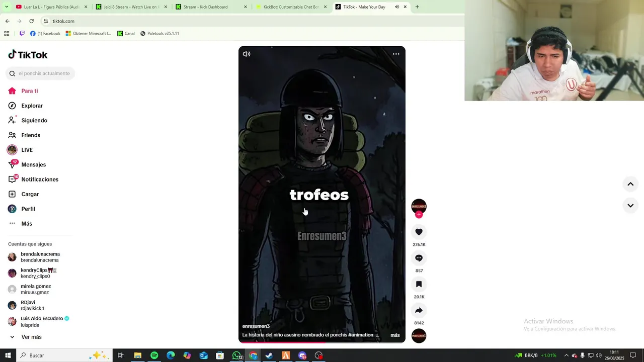Image resolution: width=644 pixels, height=362 pixels.
Task: Like the video with the heart icon
Action: coord(419,232)
